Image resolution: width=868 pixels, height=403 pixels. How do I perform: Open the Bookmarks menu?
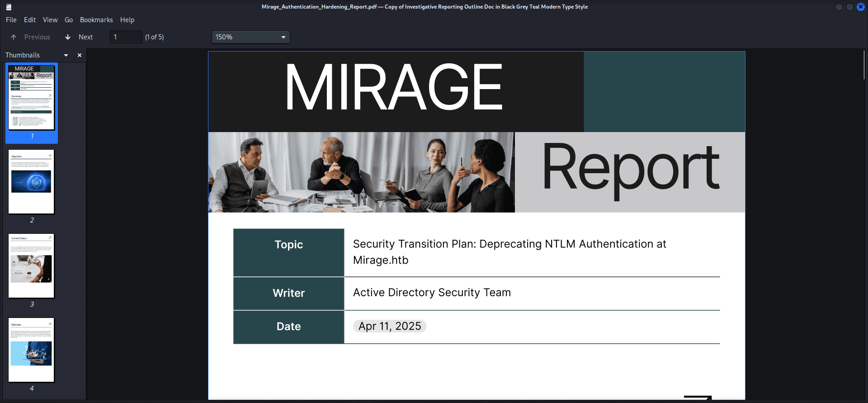96,20
